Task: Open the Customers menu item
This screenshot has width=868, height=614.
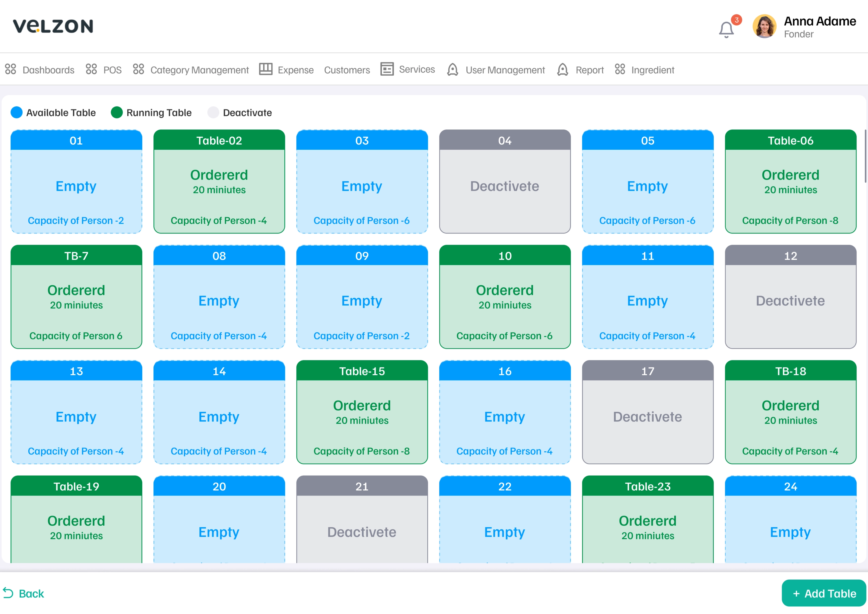Action: [347, 70]
